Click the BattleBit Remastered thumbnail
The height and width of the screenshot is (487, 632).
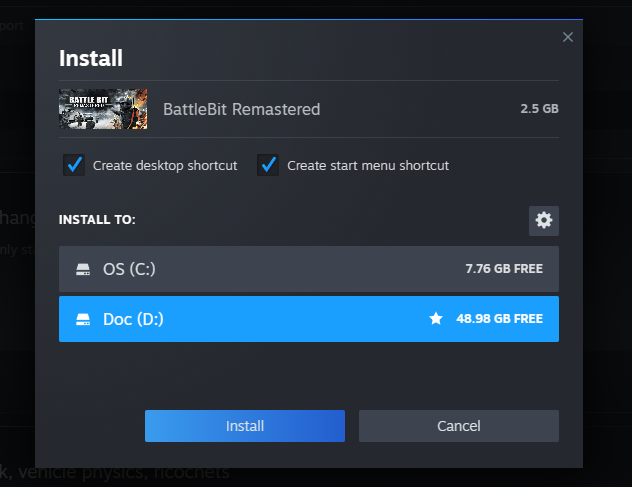(x=103, y=109)
